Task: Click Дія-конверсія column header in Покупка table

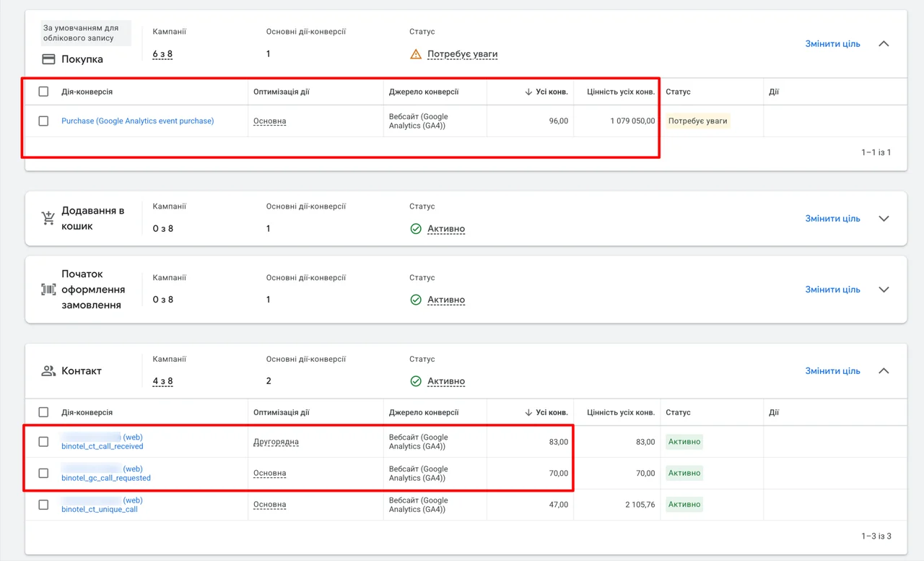Action: pyautogui.click(x=87, y=92)
